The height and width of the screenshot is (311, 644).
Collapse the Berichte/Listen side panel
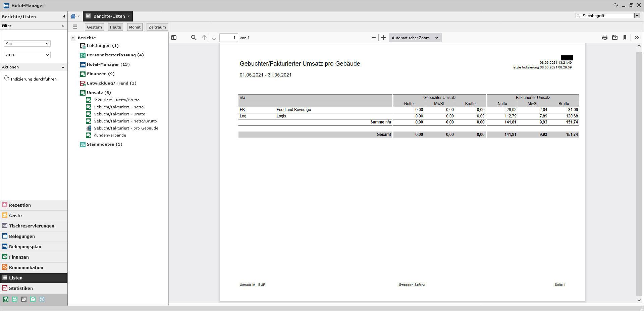64,16
